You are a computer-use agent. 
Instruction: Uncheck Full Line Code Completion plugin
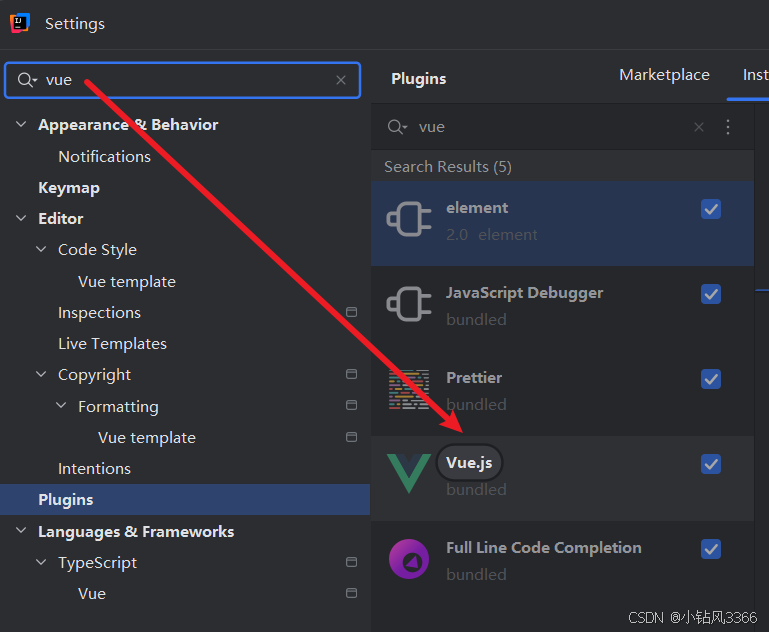pos(711,549)
